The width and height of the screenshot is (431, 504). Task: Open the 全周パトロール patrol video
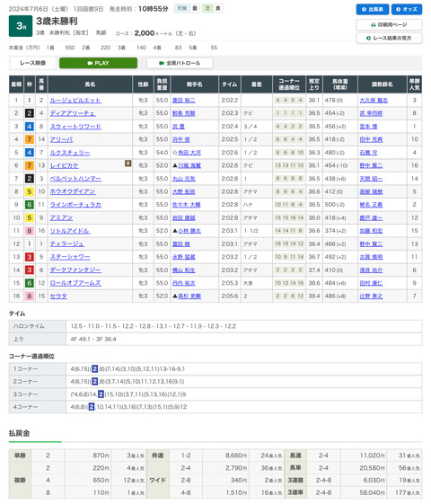tap(180, 63)
